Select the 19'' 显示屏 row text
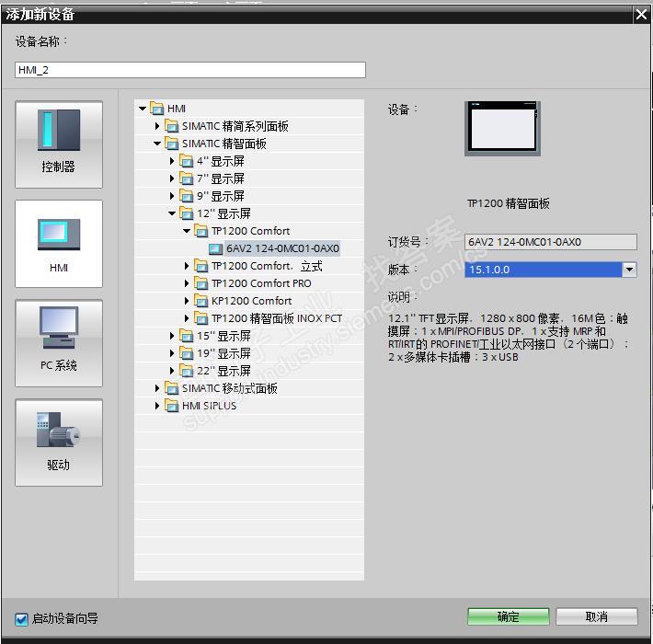 coord(224,353)
